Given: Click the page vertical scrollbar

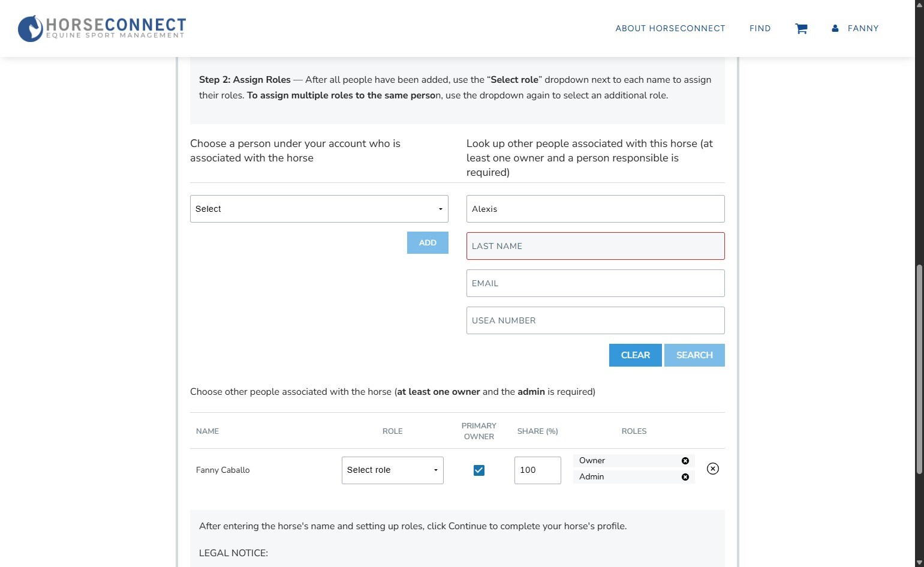Looking at the screenshot, I should 919,368.
